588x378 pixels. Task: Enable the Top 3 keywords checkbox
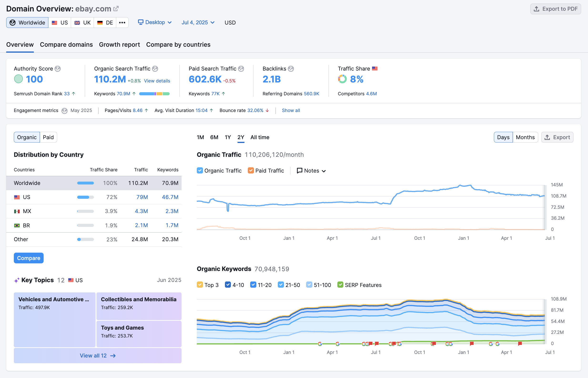click(200, 285)
